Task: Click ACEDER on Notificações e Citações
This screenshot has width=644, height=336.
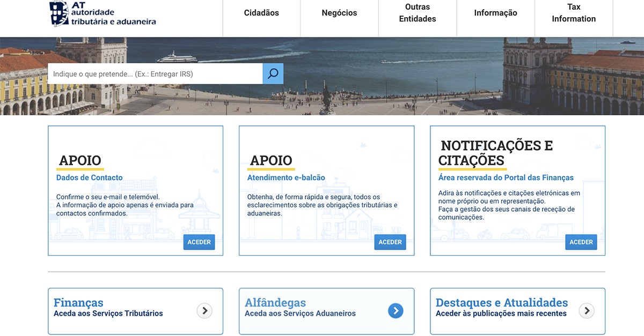Action: coord(581,242)
